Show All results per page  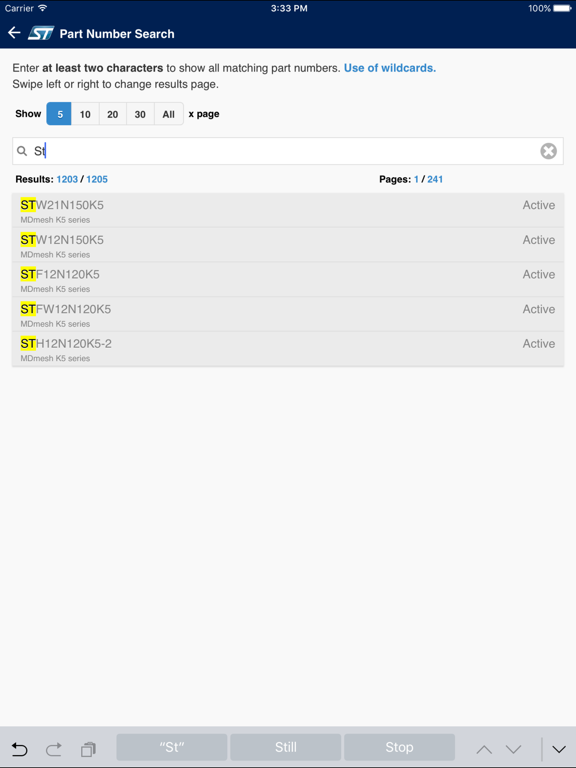168,114
